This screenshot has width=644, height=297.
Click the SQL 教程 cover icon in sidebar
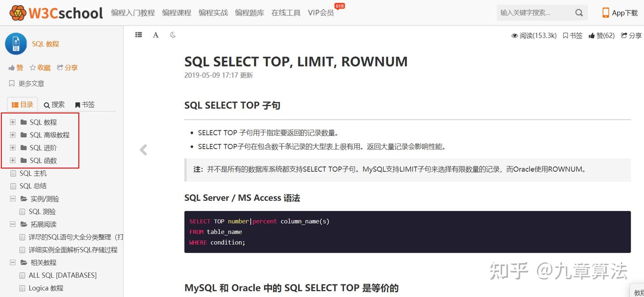point(16,43)
